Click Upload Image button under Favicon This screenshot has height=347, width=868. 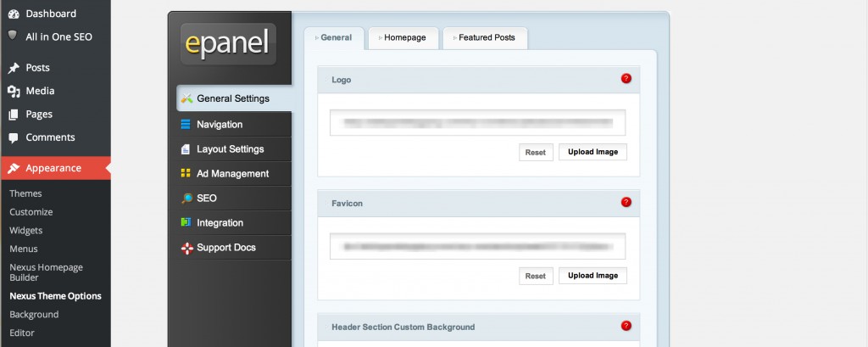593,276
